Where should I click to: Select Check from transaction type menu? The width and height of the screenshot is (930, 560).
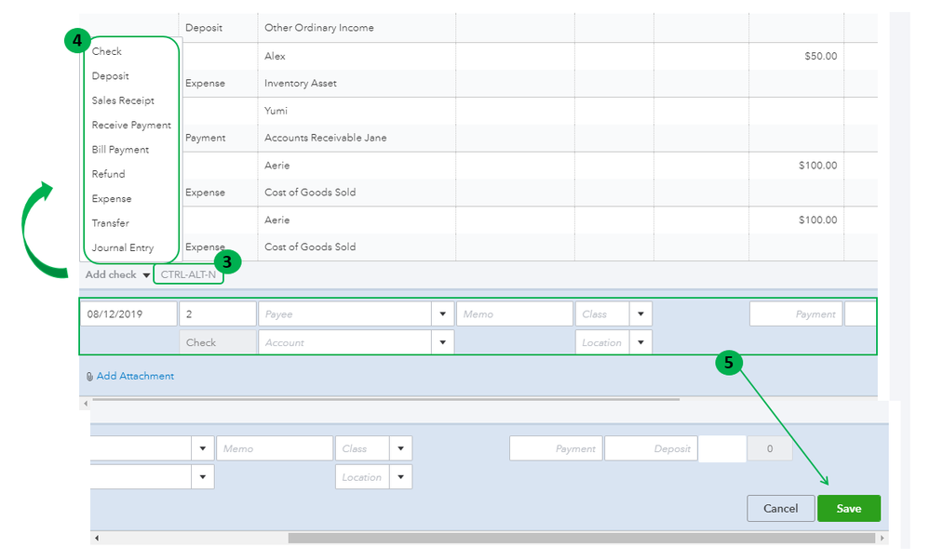tap(107, 52)
